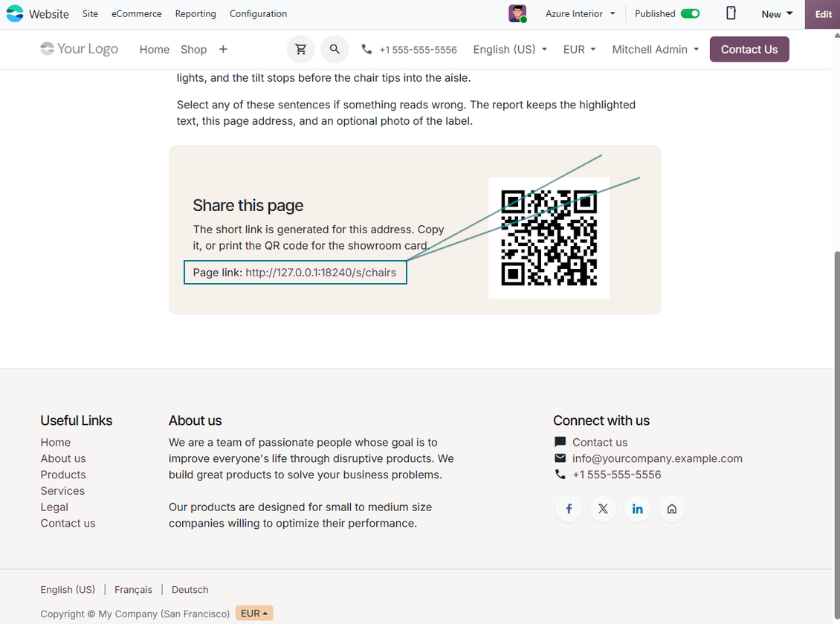Open the shopping cart icon
Image resolution: width=840 pixels, height=624 pixels.
pyautogui.click(x=301, y=49)
